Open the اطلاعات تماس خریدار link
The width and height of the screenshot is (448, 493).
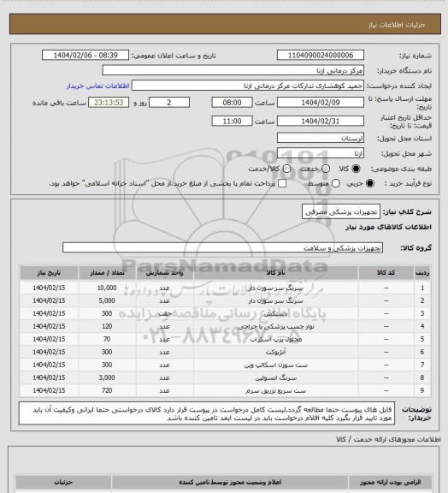[98, 86]
